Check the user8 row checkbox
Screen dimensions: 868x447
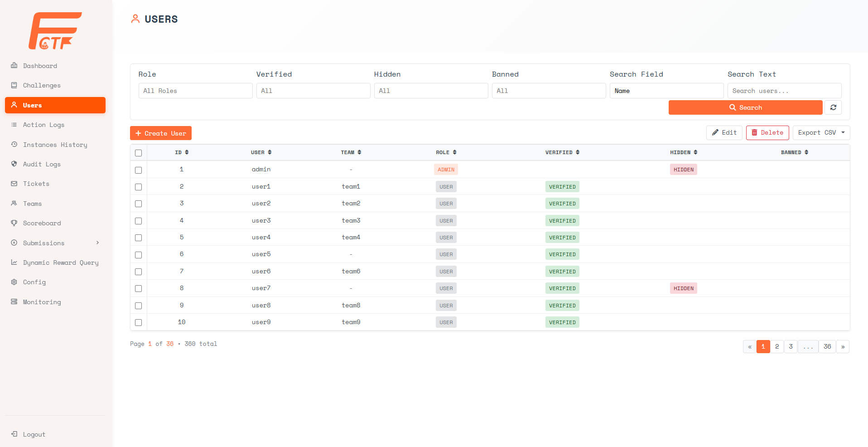(x=139, y=306)
